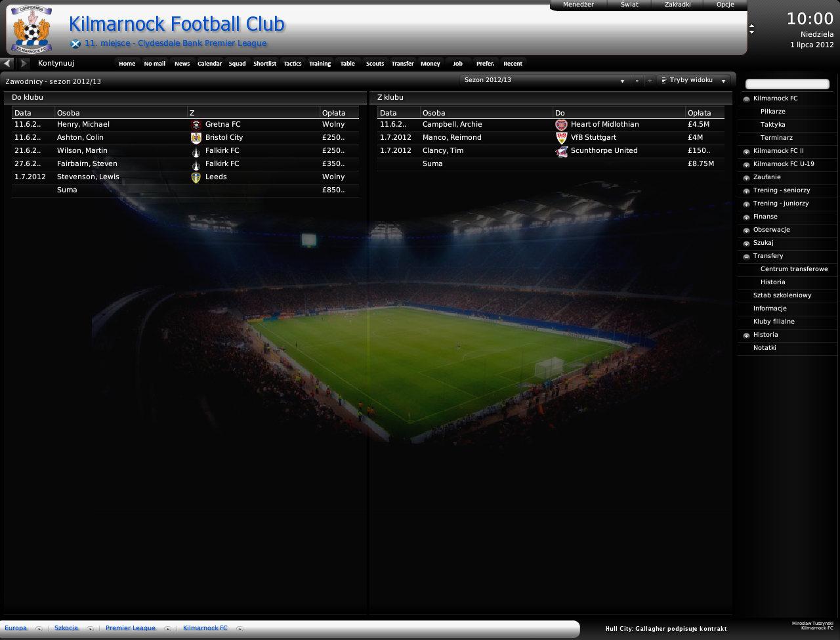
Task: Expand the Szukaj sidebar section
Action: tap(746, 244)
